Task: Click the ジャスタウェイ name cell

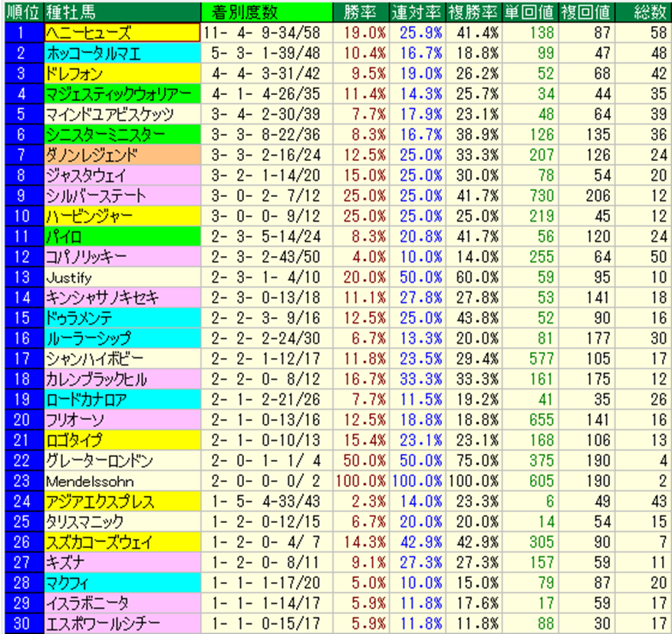Action: point(123,176)
